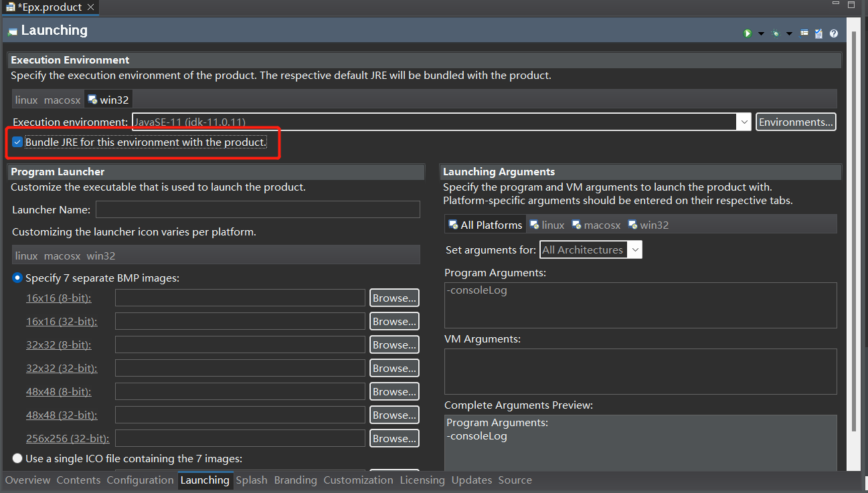This screenshot has width=868, height=493.
Task: Go to the Configuration page tab
Action: [x=140, y=480]
